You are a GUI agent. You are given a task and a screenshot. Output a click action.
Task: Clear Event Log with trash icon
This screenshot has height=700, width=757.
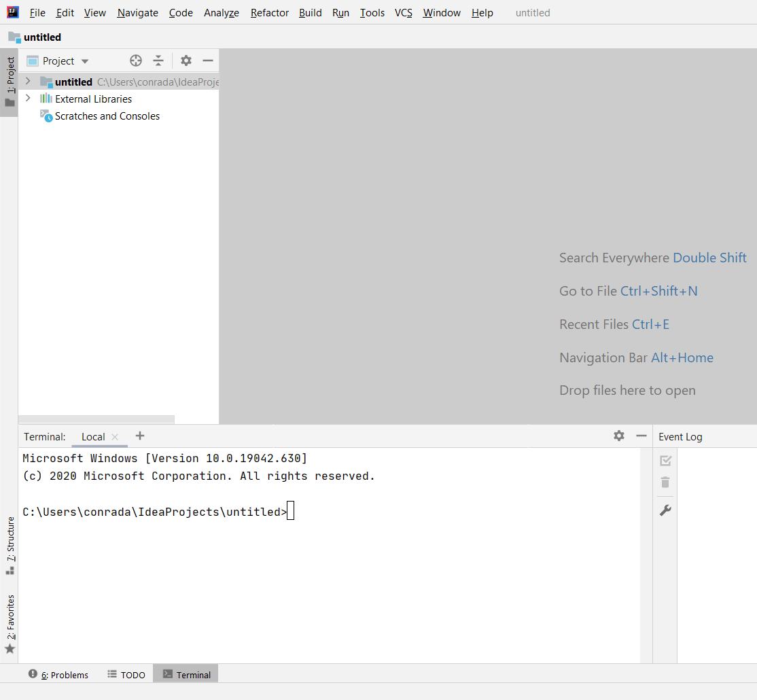pos(665,483)
